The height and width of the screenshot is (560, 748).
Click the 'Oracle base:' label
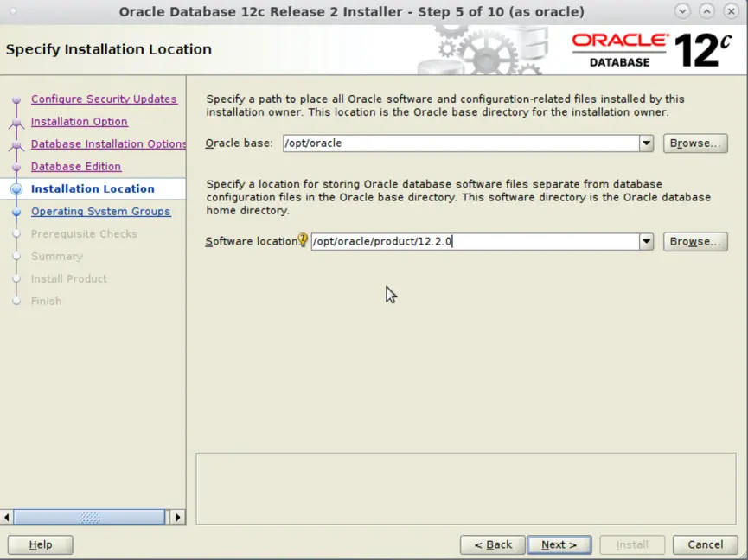point(239,143)
